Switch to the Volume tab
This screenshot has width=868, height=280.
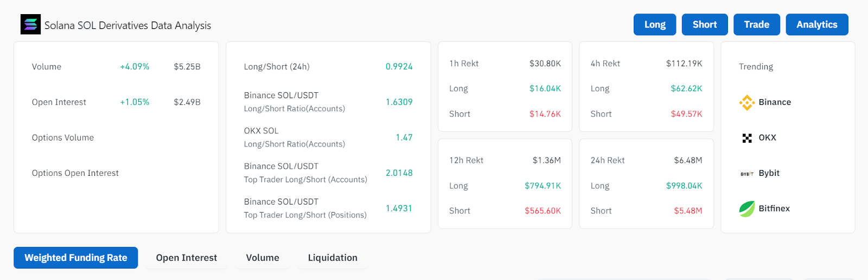click(x=263, y=258)
